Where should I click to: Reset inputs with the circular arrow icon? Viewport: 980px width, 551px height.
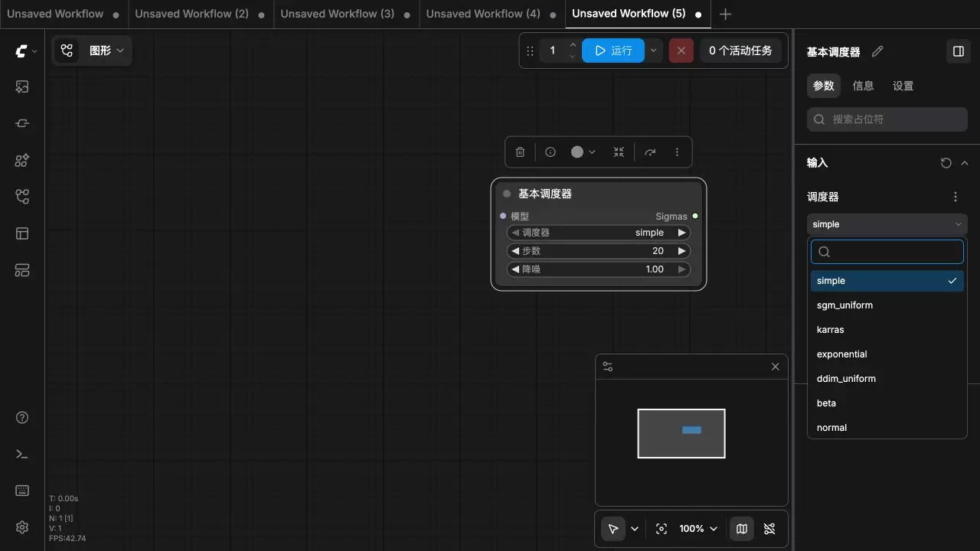click(x=946, y=163)
